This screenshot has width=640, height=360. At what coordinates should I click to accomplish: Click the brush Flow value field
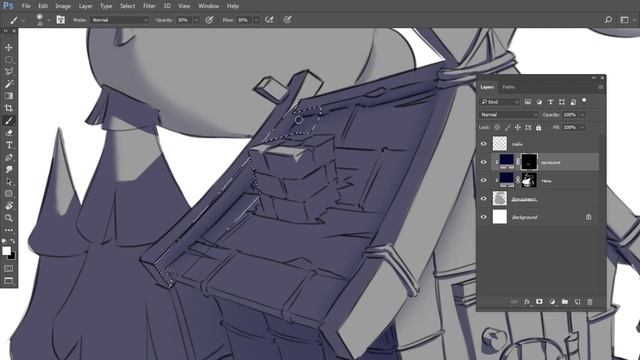coord(244,20)
